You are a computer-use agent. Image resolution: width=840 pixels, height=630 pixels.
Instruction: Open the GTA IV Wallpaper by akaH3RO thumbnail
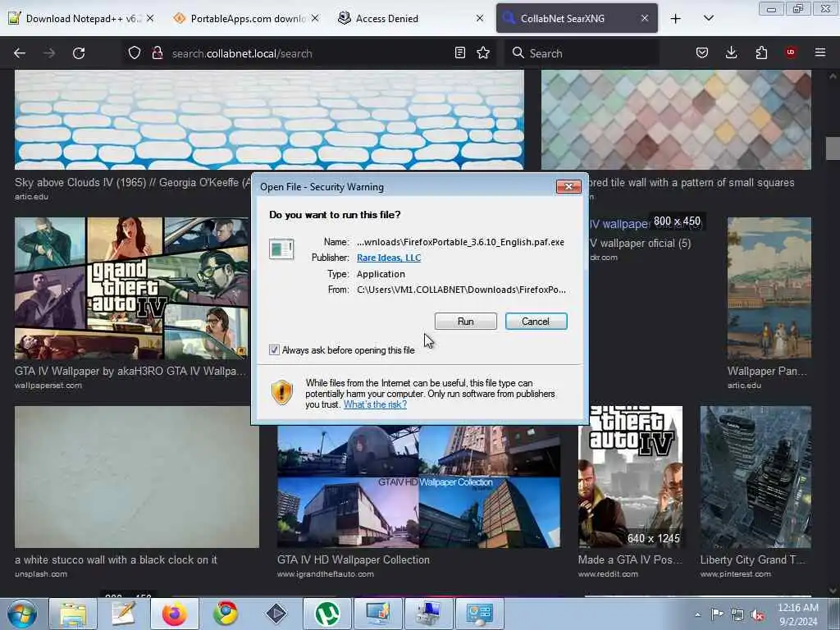[x=131, y=288]
